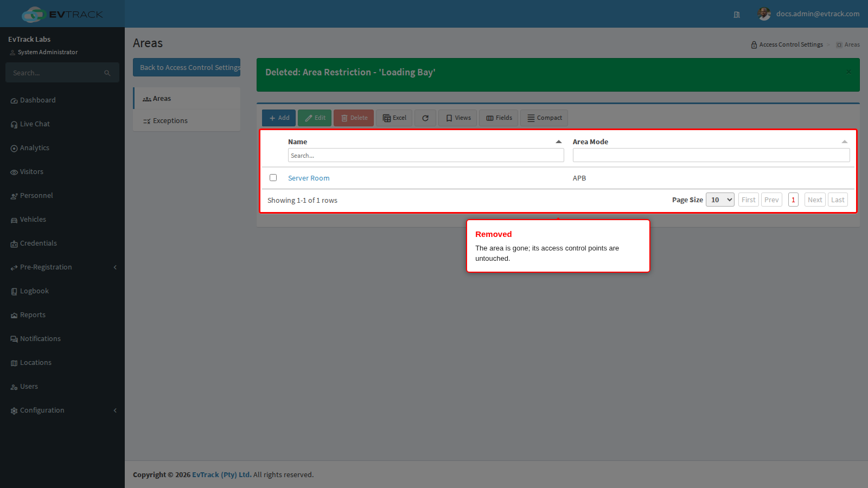The height and width of the screenshot is (488, 868).
Task: Click the green Edit button
Action: 315,118
